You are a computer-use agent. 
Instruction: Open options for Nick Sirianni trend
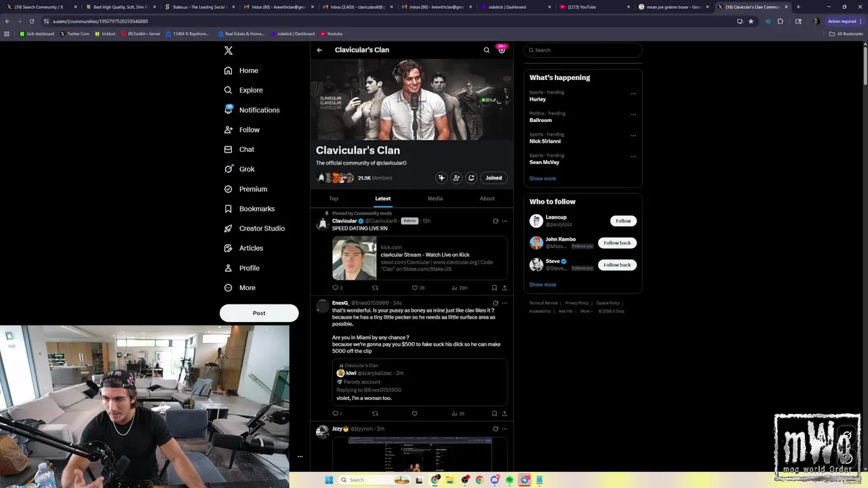point(633,136)
